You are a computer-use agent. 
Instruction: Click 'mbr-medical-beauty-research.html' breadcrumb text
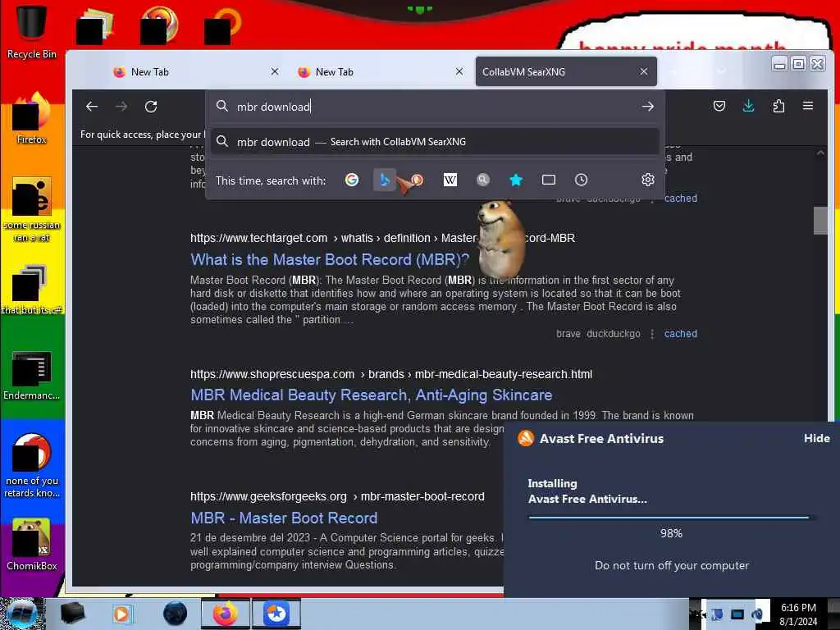(x=504, y=374)
